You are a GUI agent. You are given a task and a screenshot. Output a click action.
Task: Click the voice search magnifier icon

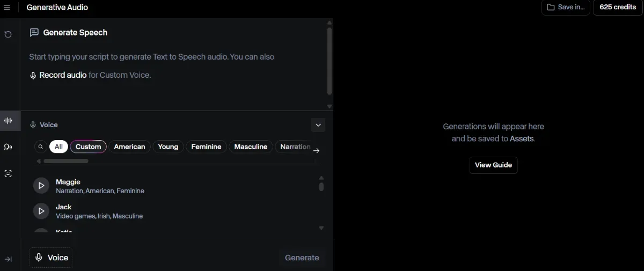pyautogui.click(x=40, y=147)
